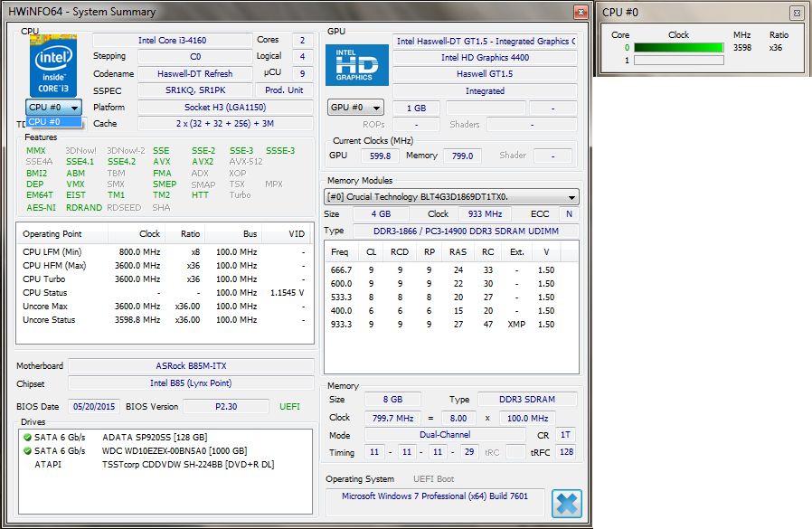Image resolution: width=812 pixels, height=529 pixels.
Task: Select the 600.0 frequency timing row
Action: (x=450, y=283)
